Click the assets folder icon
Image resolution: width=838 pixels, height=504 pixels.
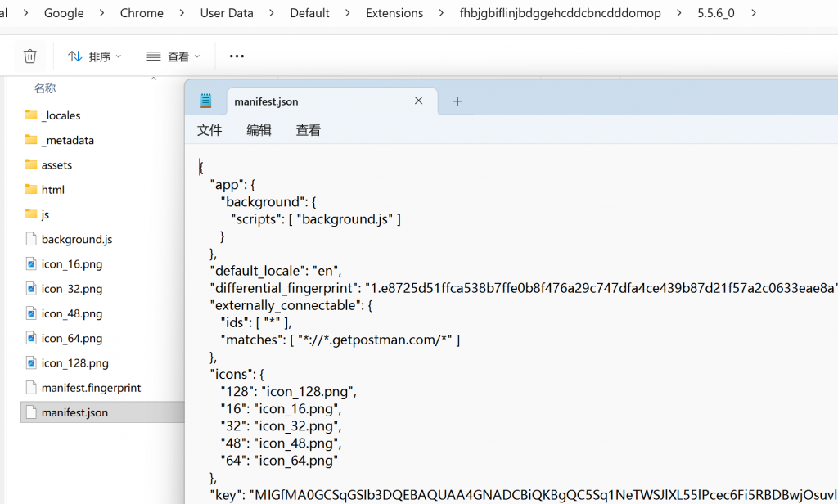point(31,164)
